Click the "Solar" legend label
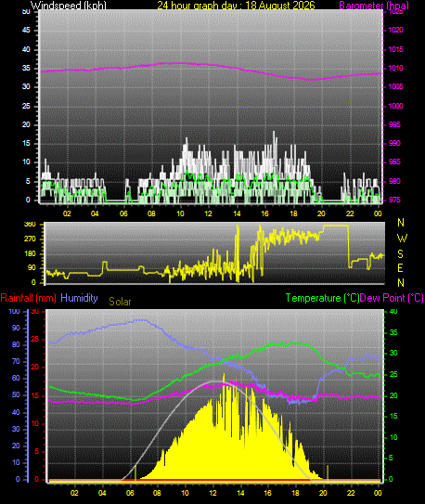 tap(120, 302)
